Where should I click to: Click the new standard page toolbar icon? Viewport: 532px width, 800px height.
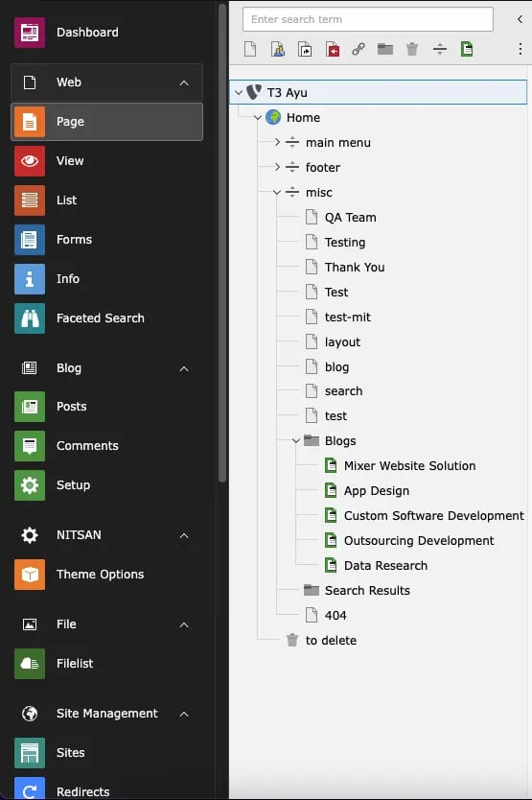[250, 49]
